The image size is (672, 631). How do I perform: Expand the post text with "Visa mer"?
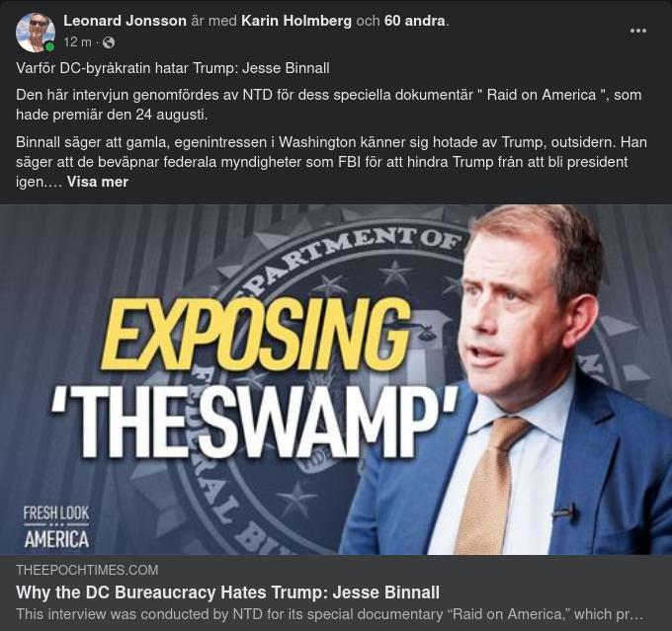[98, 182]
